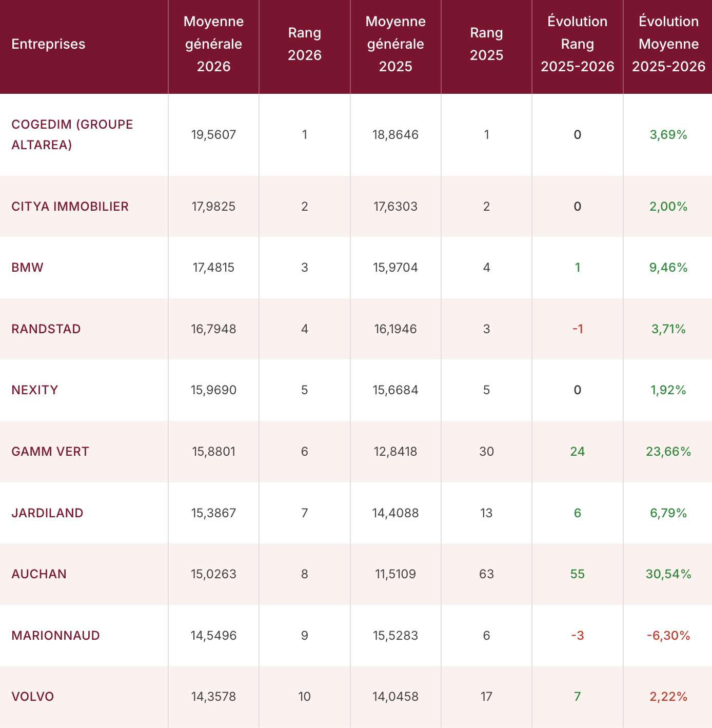712x728 pixels.
Task: Click the AUCHAN company link
Action: click(39, 574)
